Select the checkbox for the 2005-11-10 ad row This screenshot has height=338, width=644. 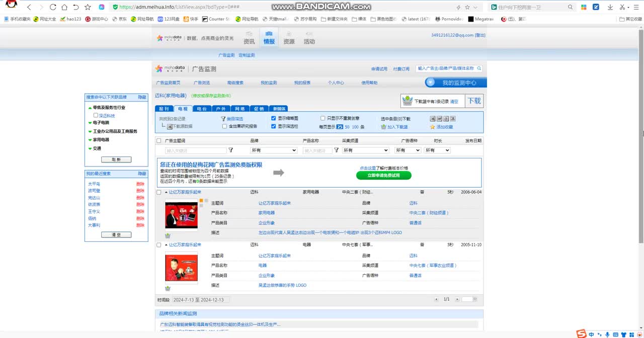[159, 245]
